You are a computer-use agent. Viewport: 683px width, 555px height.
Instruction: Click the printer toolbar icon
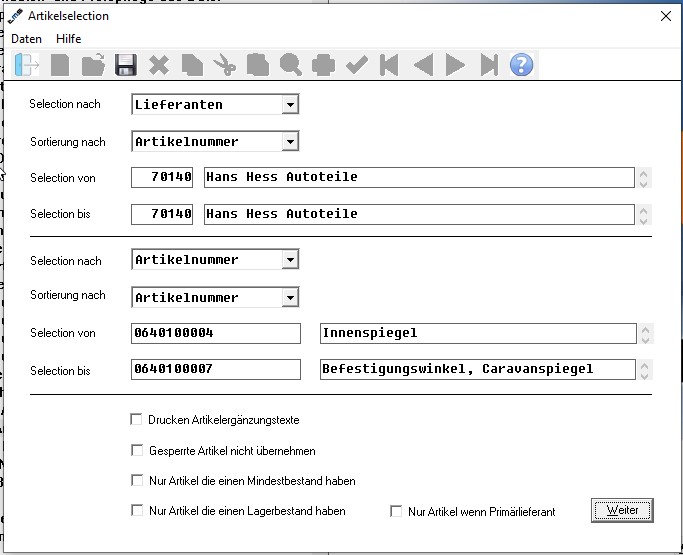click(x=324, y=65)
